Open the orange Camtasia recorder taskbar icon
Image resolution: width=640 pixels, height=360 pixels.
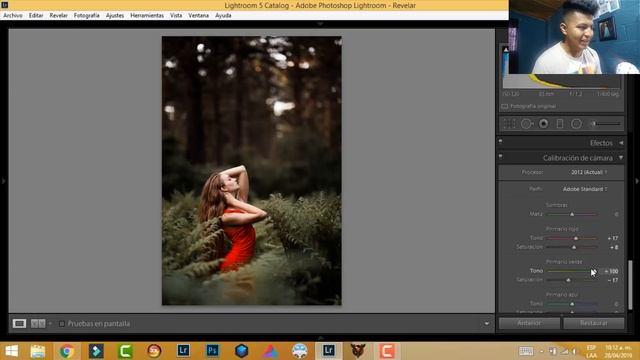(387, 351)
